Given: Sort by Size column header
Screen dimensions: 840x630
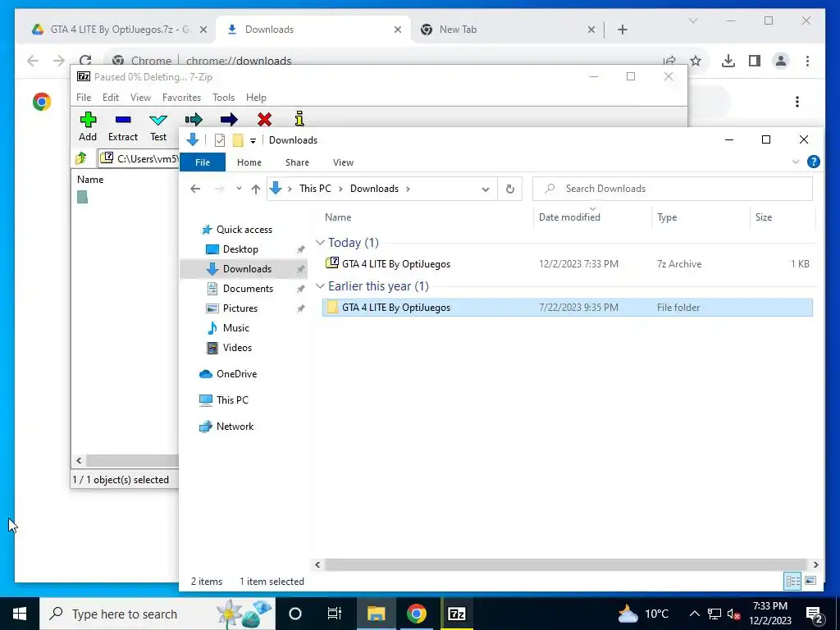Looking at the screenshot, I should [764, 217].
